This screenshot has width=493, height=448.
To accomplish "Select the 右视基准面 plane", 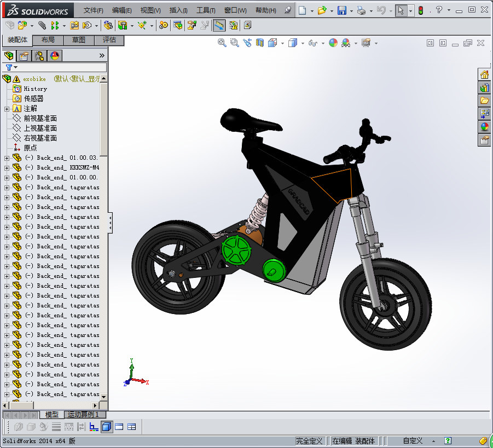I will [x=40, y=138].
